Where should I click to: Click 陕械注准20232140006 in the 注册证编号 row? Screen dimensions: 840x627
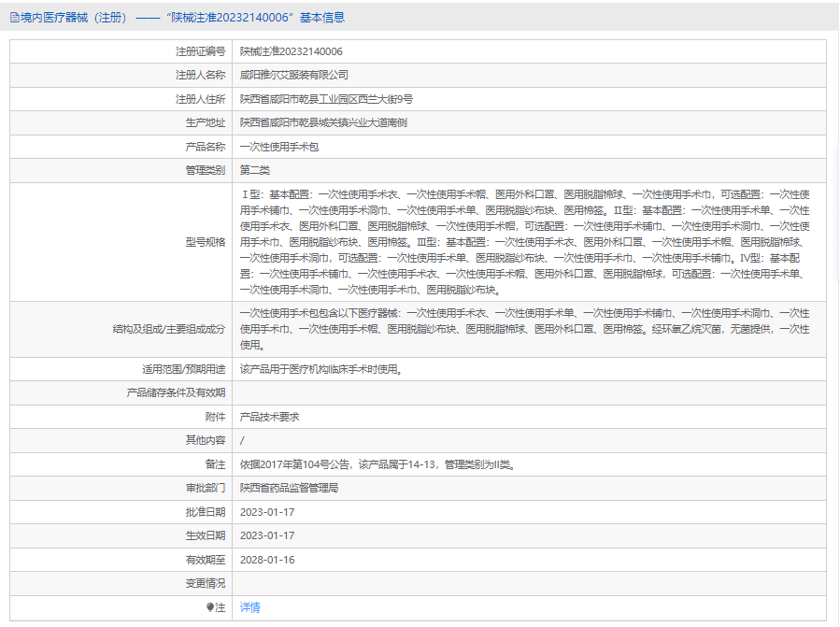[x=291, y=51]
